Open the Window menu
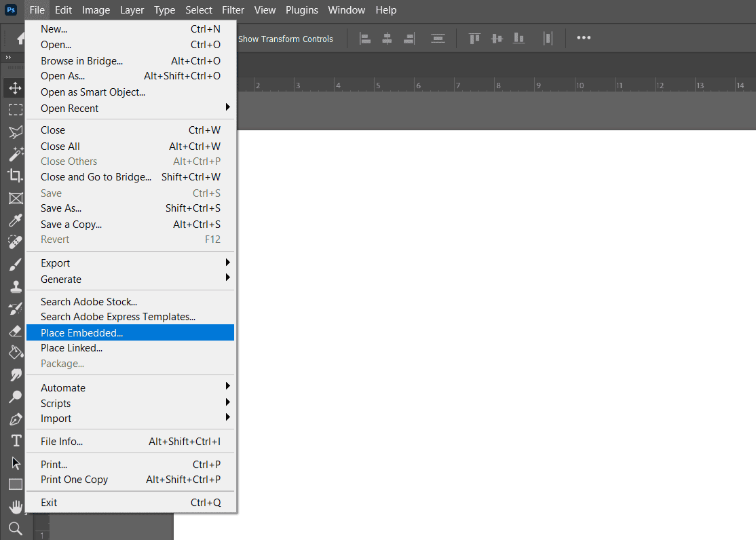Image resolution: width=756 pixels, height=540 pixels. 347,10
